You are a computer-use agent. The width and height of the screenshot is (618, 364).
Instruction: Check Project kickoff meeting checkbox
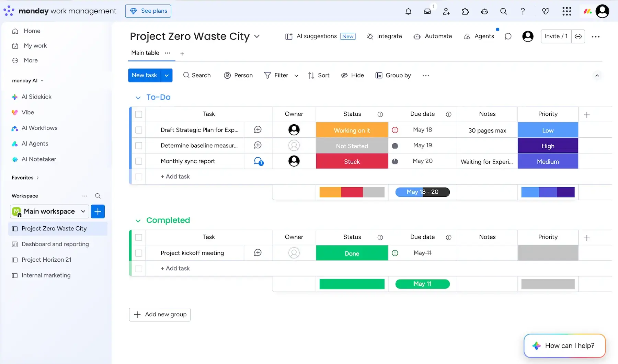click(x=139, y=253)
